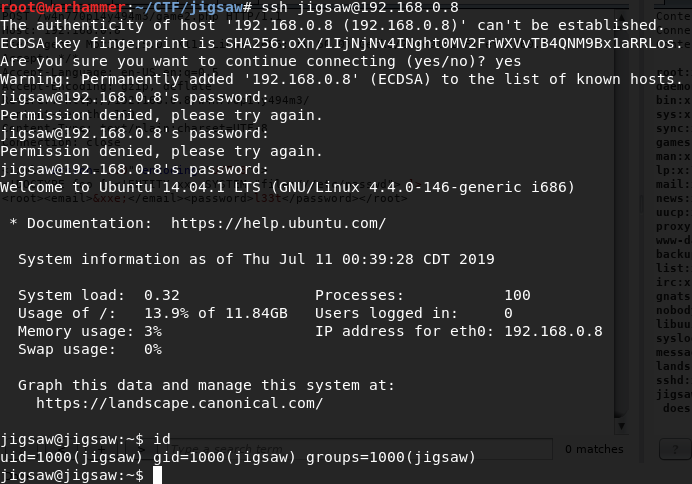Screen dimensions: 692x484
Task: Click the plus button beside the search field
Action: point(102,450)
